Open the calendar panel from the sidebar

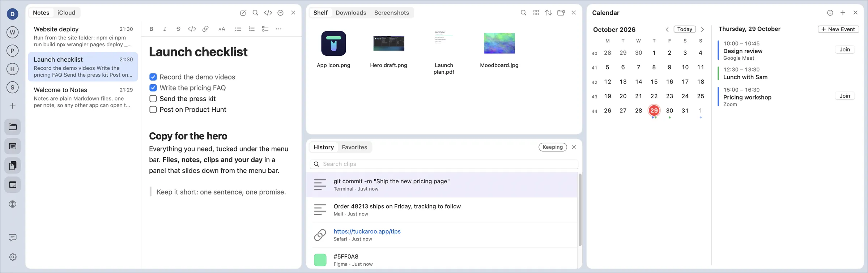pyautogui.click(x=13, y=185)
